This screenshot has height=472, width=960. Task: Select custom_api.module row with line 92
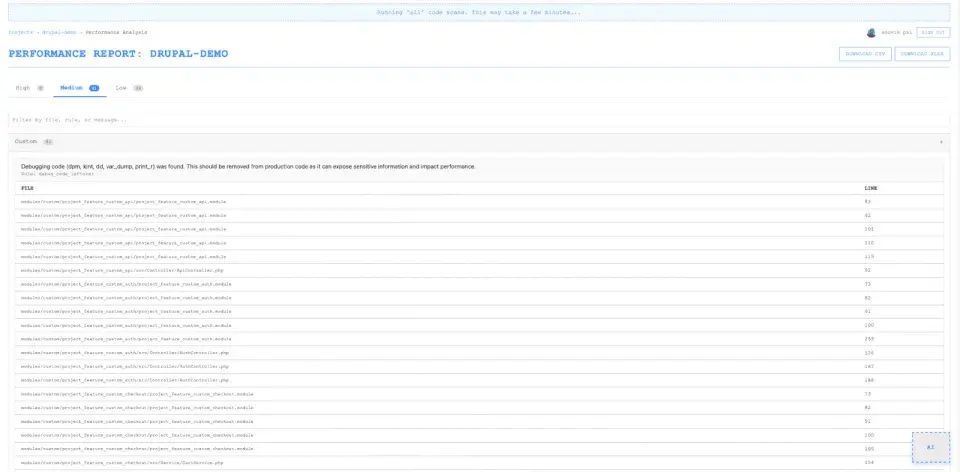tap(479, 215)
